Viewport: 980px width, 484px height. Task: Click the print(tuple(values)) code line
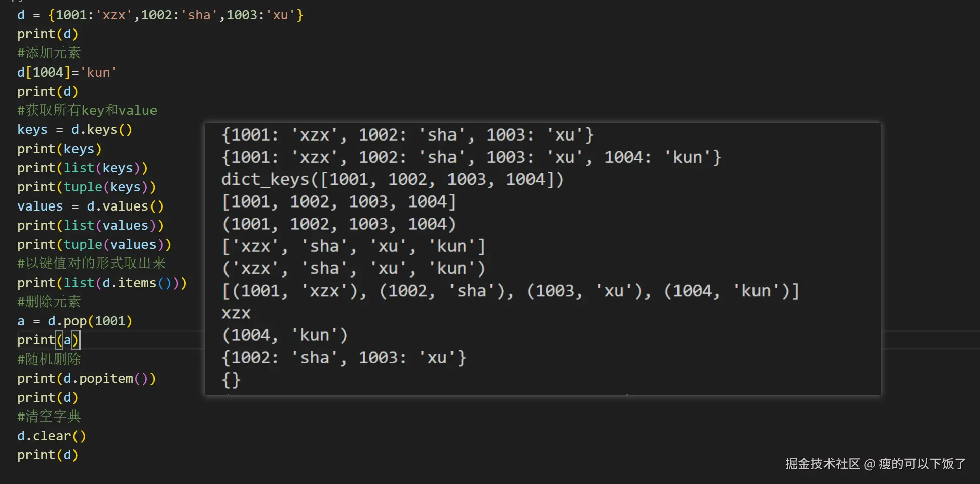tap(94, 244)
